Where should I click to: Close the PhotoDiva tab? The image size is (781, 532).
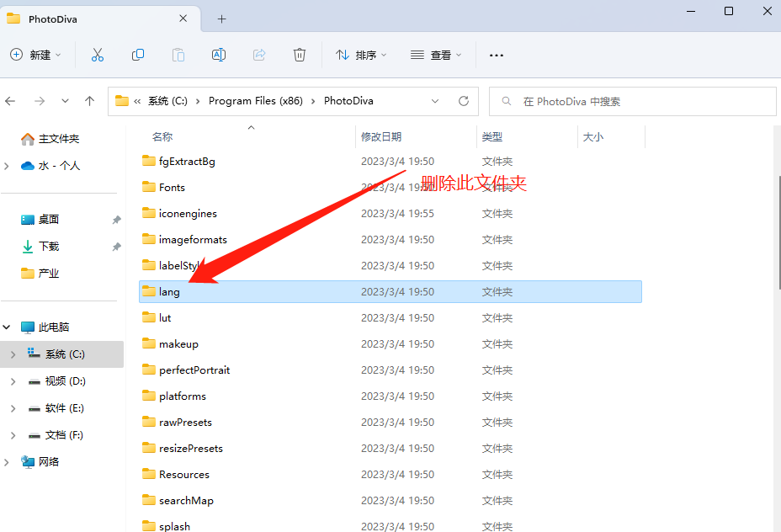[x=183, y=19]
